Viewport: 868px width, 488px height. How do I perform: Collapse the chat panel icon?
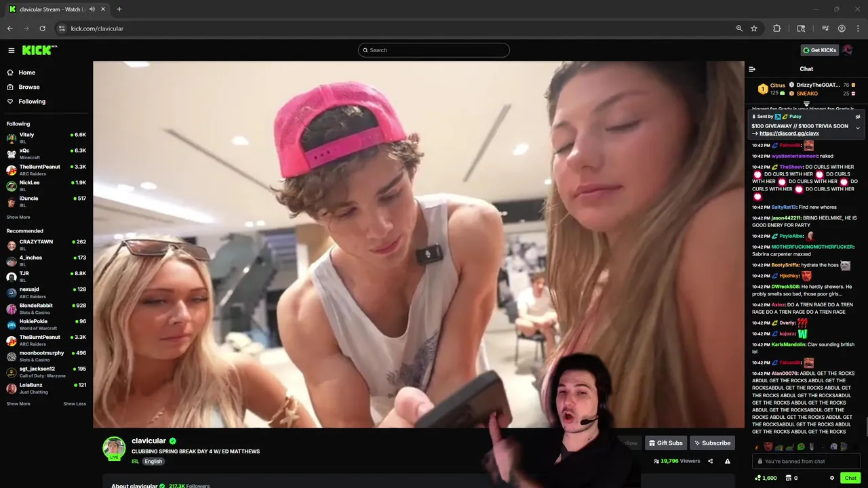pyautogui.click(x=752, y=69)
